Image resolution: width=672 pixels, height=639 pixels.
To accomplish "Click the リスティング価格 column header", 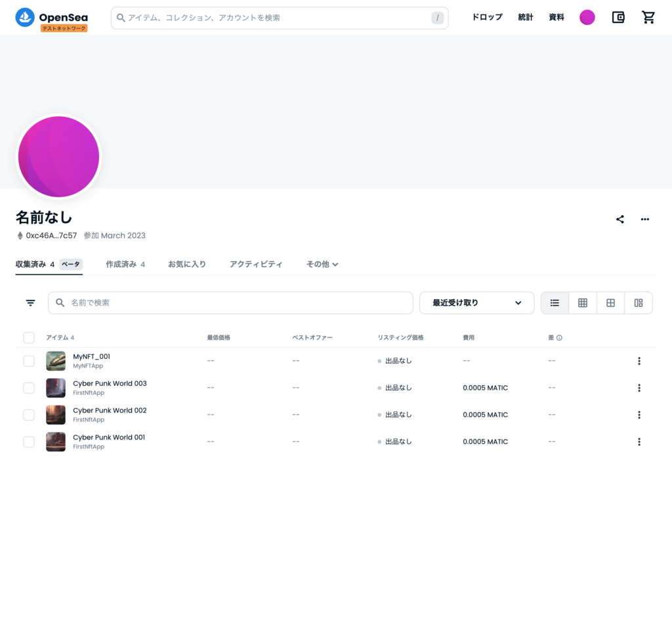I will [400, 338].
